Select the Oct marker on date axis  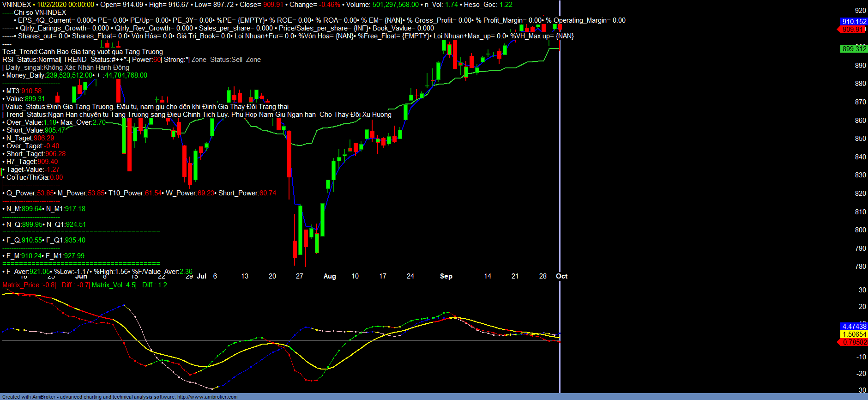(x=561, y=276)
